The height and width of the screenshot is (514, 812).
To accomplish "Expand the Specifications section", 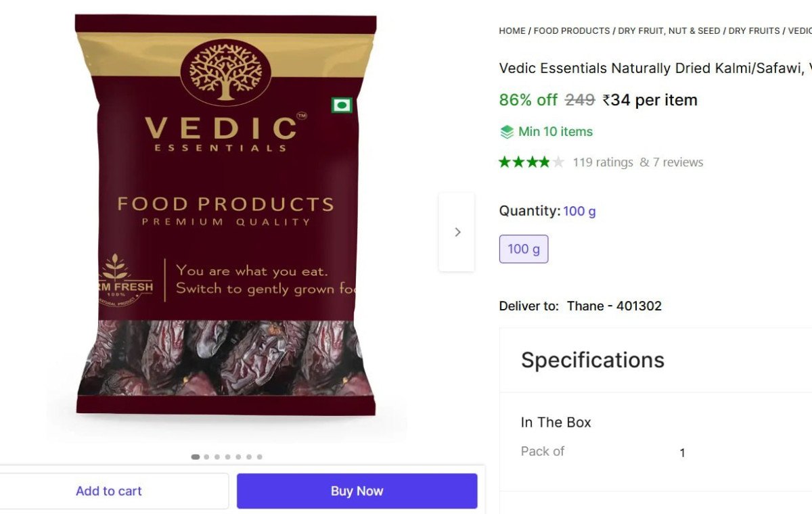I will pos(592,360).
